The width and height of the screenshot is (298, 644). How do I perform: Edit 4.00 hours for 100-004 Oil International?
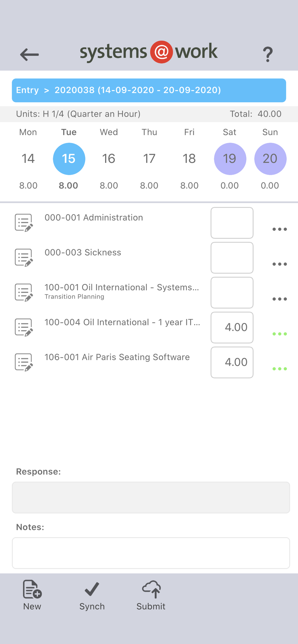tap(232, 328)
